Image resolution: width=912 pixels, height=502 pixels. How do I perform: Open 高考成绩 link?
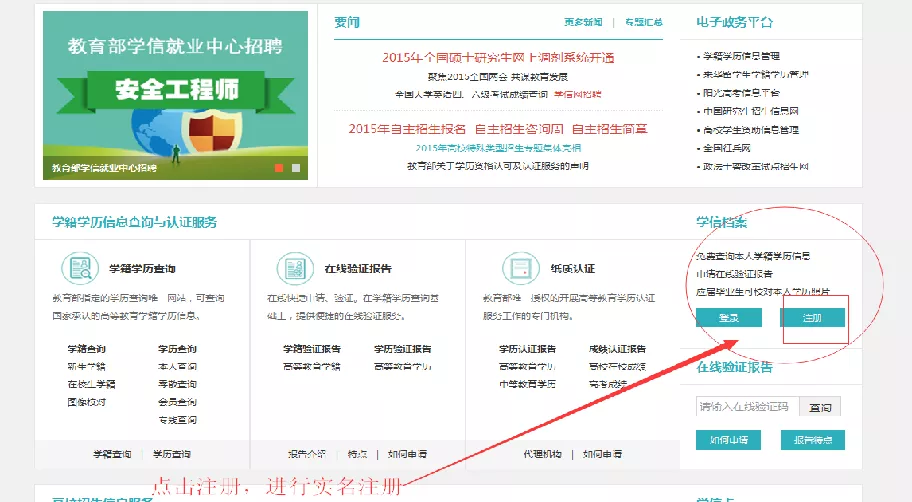[608, 384]
